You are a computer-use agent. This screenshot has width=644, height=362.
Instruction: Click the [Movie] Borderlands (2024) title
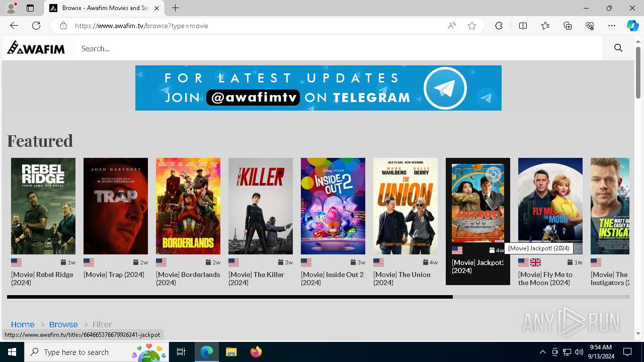pos(188,279)
